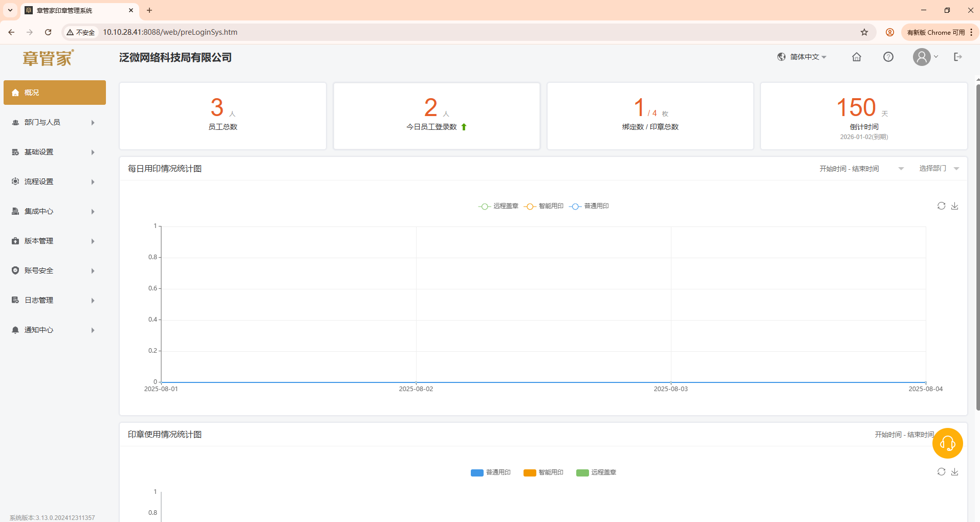Open the 日志管理 menu

55,300
